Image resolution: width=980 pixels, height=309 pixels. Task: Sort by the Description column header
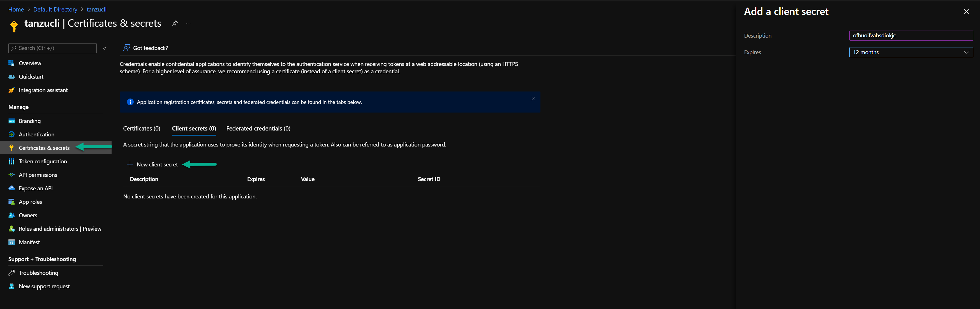pyautogui.click(x=144, y=179)
